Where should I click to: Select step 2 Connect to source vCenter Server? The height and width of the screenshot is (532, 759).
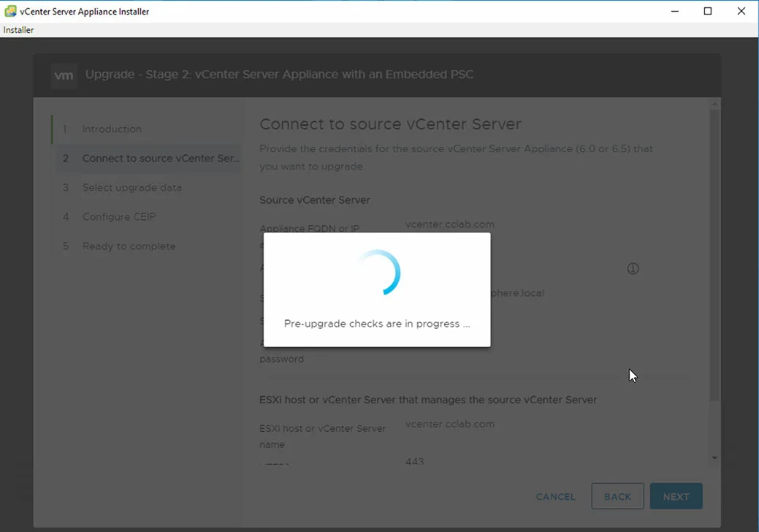point(147,159)
